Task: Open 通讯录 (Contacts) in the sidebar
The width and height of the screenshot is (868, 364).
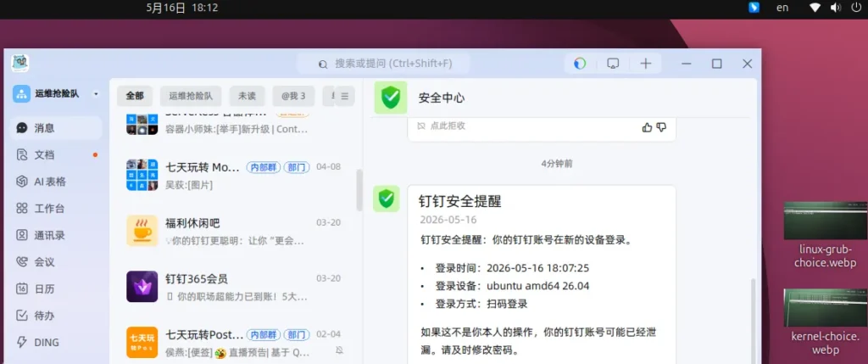Action: click(x=56, y=236)
